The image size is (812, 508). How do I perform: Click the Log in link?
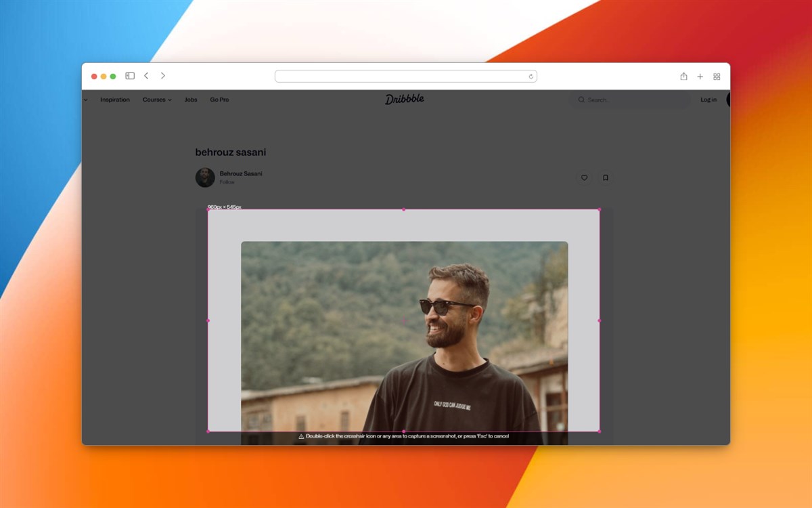708,100
